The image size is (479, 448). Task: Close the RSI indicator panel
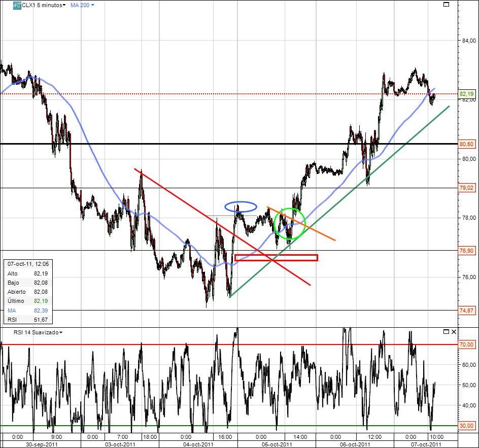(454, 332)
